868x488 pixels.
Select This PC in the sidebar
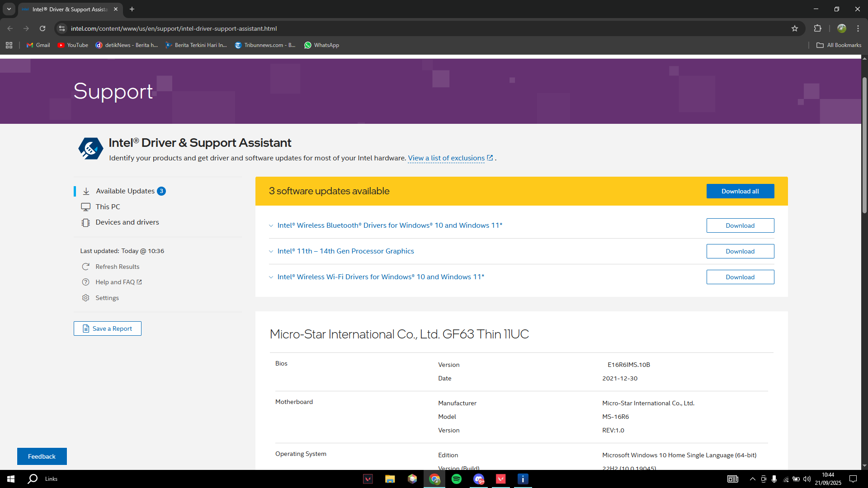(108, 206)
